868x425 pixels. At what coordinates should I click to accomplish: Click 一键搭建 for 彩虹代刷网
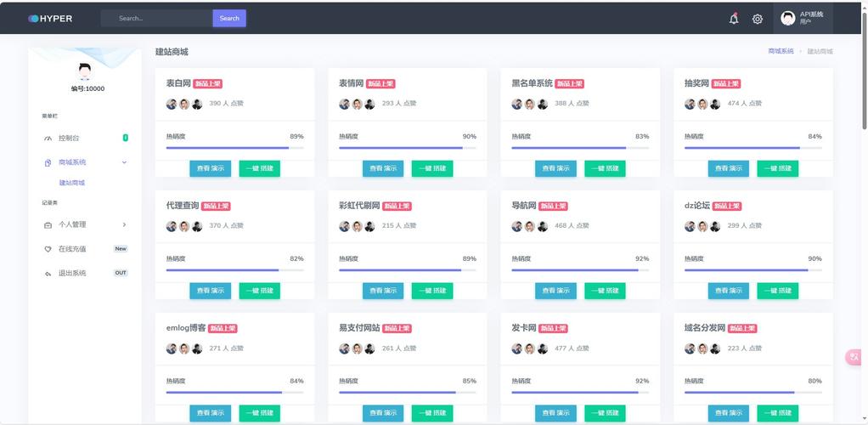[x=432, y=291]
